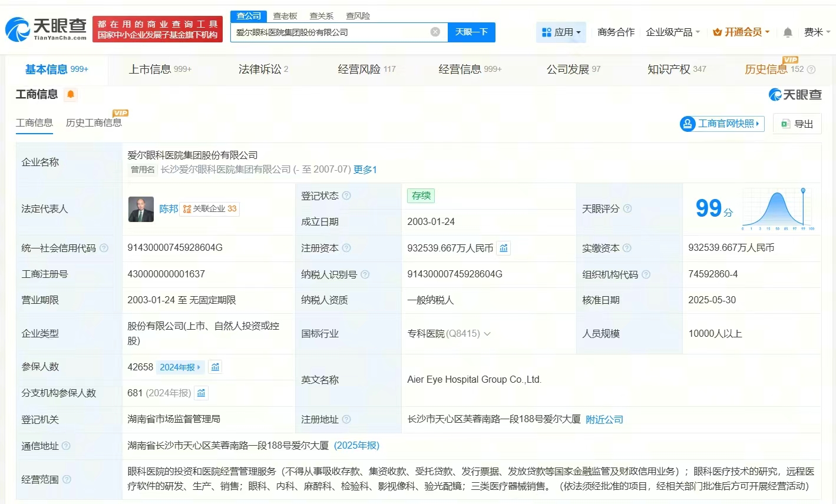Click the 工商官网快照 button
Image resolution: width=836 pixels, height=504 pixels.
(722, 124)
